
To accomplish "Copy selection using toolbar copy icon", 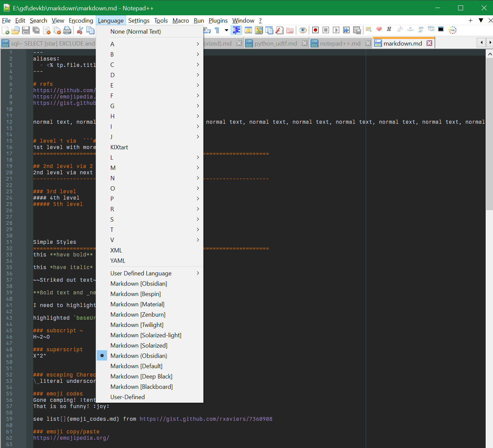I will (90, 30).
